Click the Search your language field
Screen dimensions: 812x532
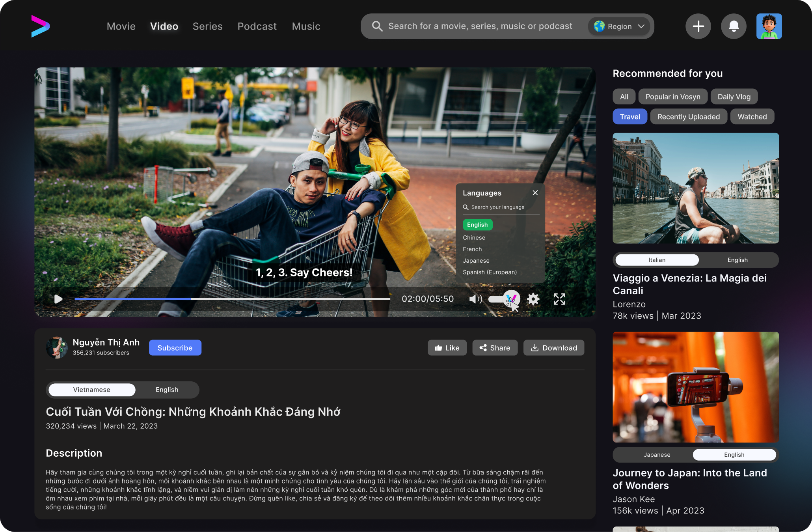(x=501, y=207)
